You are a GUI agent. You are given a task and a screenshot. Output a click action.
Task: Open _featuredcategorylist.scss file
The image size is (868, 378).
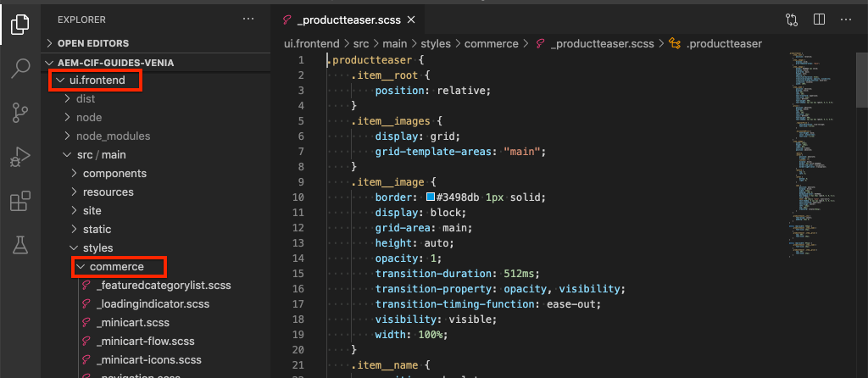click(164, 286)
